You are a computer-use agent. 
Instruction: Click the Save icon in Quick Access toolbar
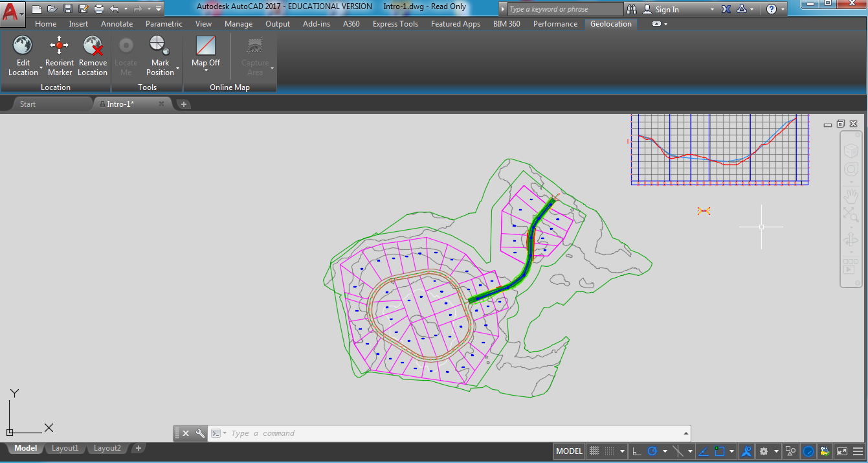67,9
